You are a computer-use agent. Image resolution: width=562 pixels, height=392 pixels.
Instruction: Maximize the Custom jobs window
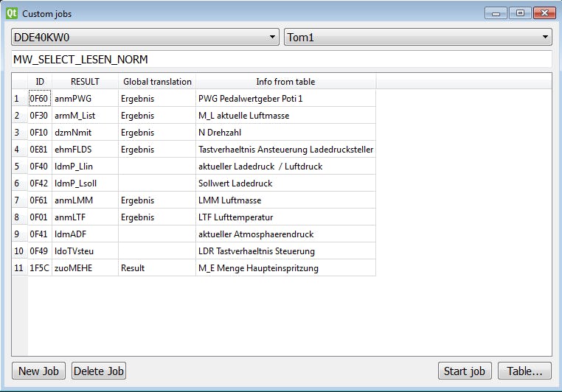521,13
